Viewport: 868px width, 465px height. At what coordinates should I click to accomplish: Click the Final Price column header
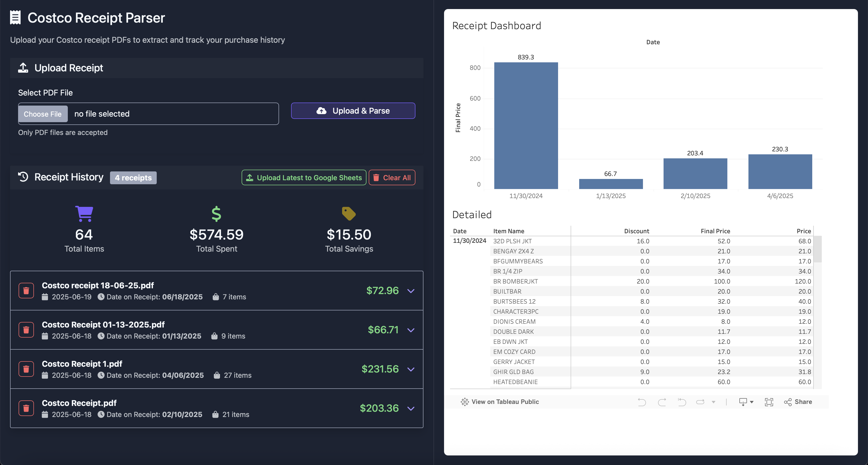715,231
